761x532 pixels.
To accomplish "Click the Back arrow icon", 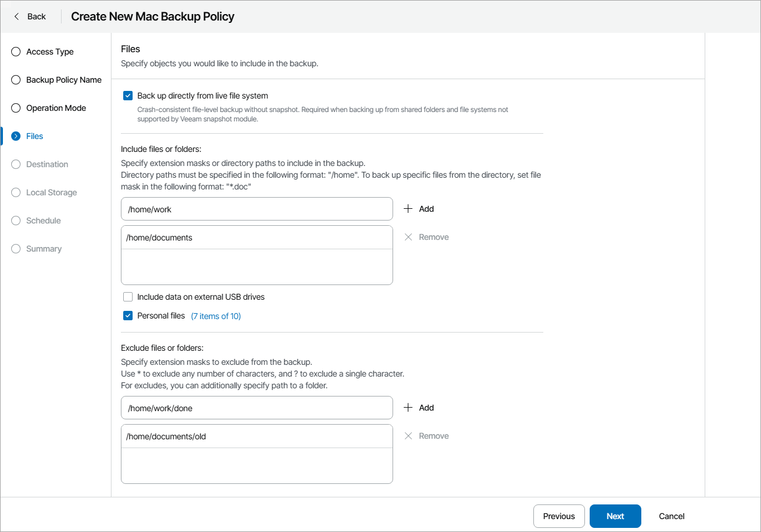I will tap(16, 16).
